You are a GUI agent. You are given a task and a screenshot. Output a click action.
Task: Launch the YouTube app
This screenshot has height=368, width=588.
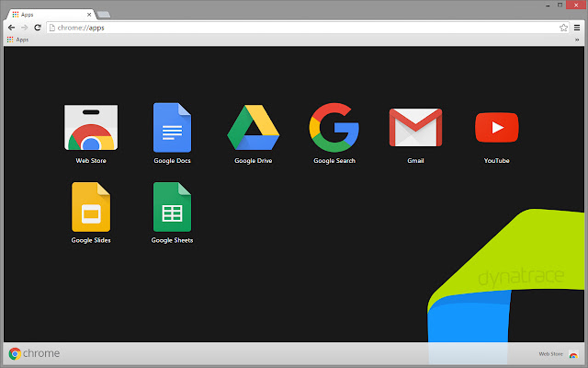(497, 128)
